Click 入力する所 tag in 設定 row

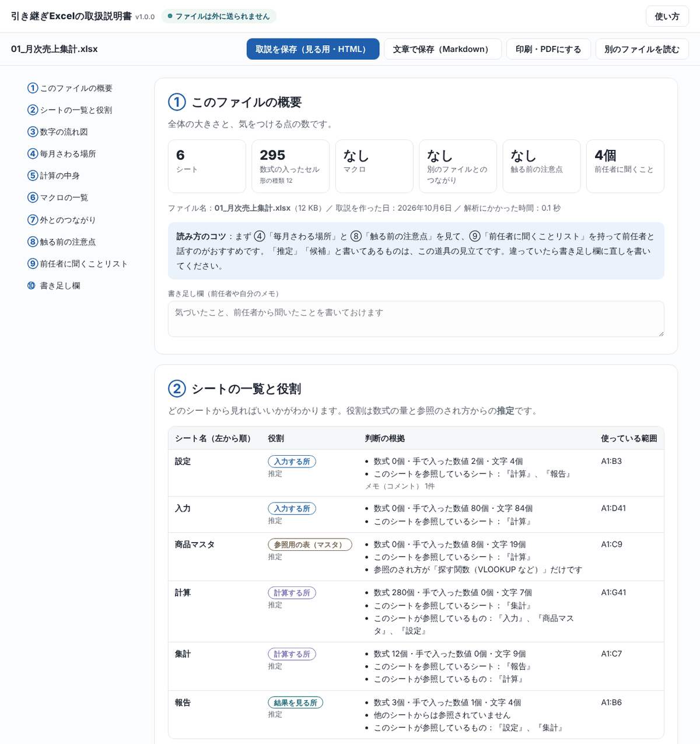click(x=292, y=462)
